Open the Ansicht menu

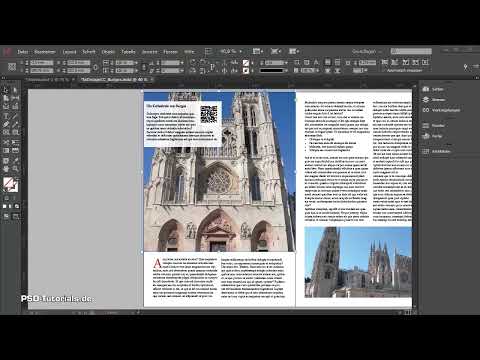149,52
